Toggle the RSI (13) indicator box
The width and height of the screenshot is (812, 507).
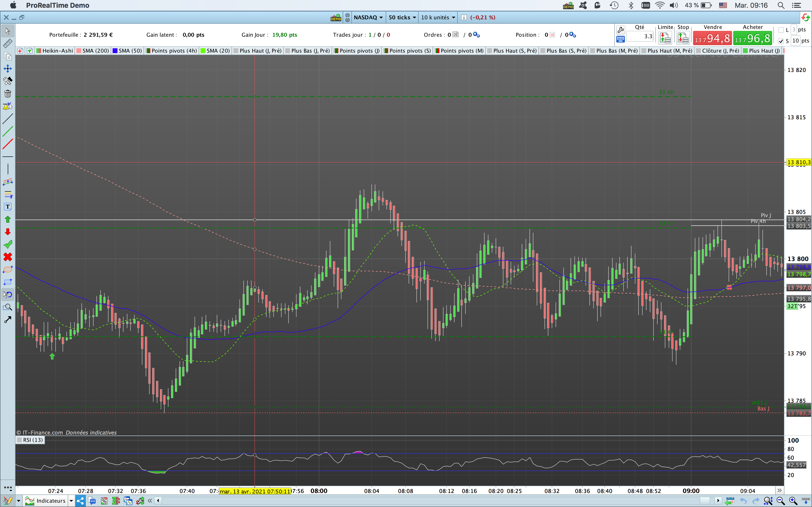tap(20, 440)
